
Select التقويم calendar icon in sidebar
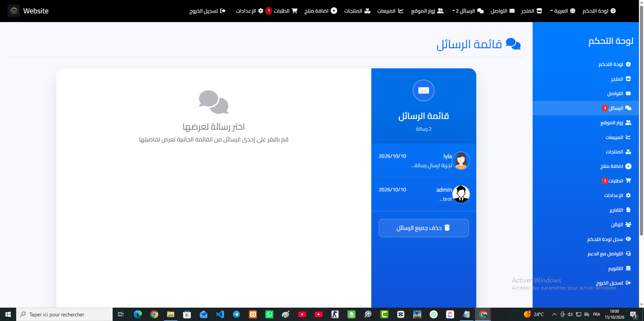pos(628,268)
